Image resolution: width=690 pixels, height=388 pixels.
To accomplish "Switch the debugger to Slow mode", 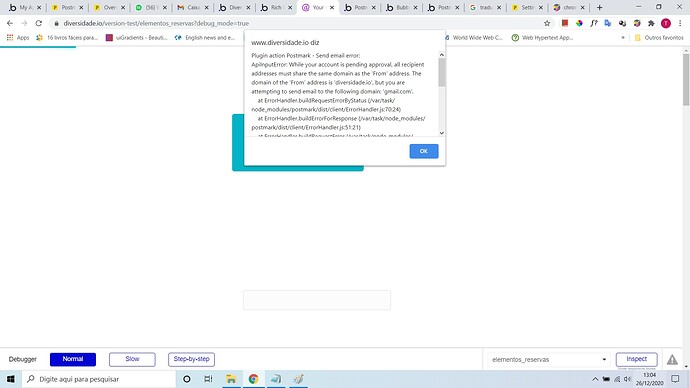I will (x=132, y=359).
